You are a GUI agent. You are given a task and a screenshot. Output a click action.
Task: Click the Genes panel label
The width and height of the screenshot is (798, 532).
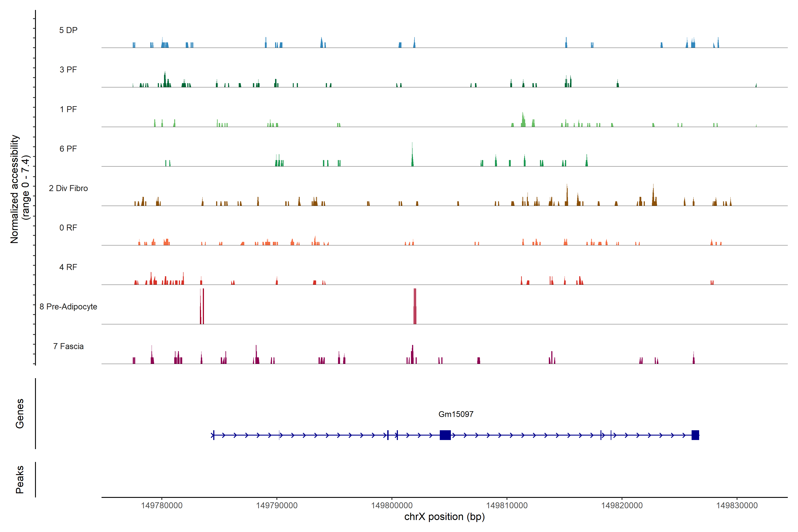20,414
